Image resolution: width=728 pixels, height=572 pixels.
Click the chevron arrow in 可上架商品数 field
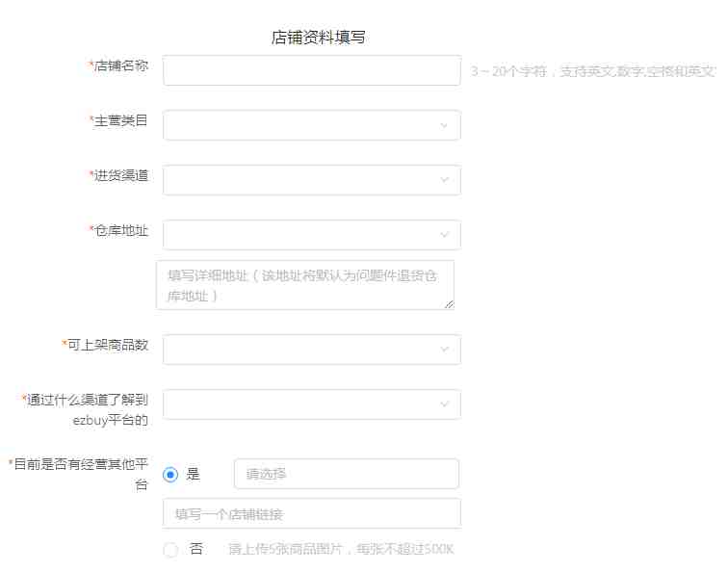pos(444,350)
